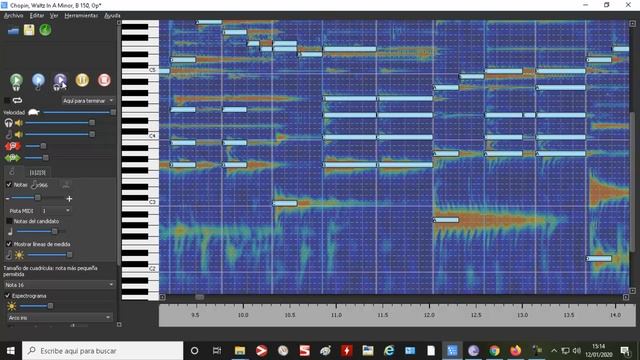The width and height of the screenshot is (640, 360).
Task: Open the Nota 16 grid size dropdown
Action: click(59, 284)
